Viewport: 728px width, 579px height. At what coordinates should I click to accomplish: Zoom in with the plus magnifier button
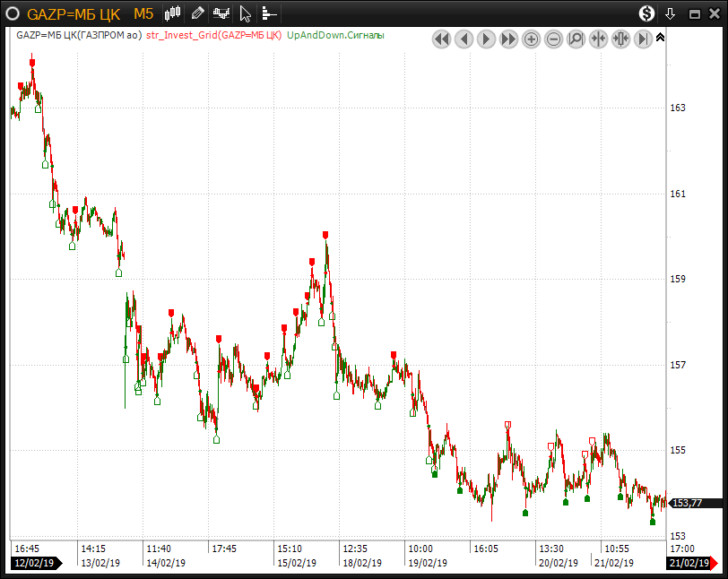tap(531, 39)
